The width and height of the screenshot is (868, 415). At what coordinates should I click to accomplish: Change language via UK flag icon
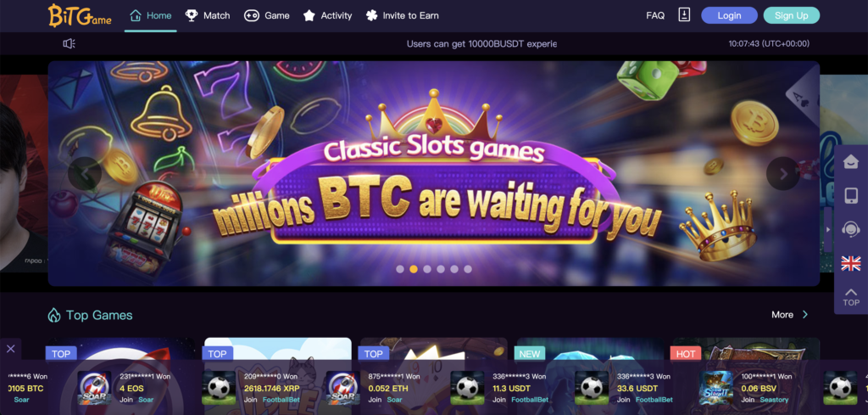click(x=851, y=263)
